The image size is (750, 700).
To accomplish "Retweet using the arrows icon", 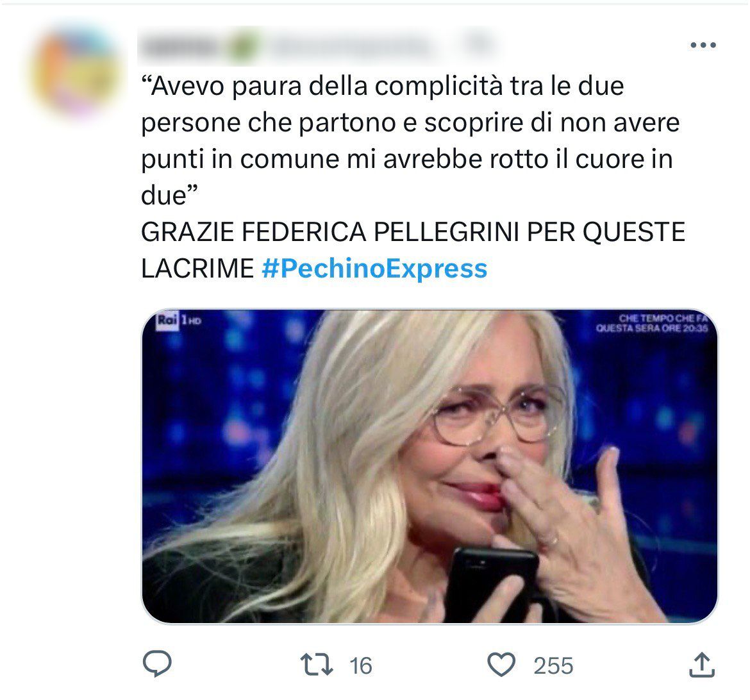I will click(316, 665).
